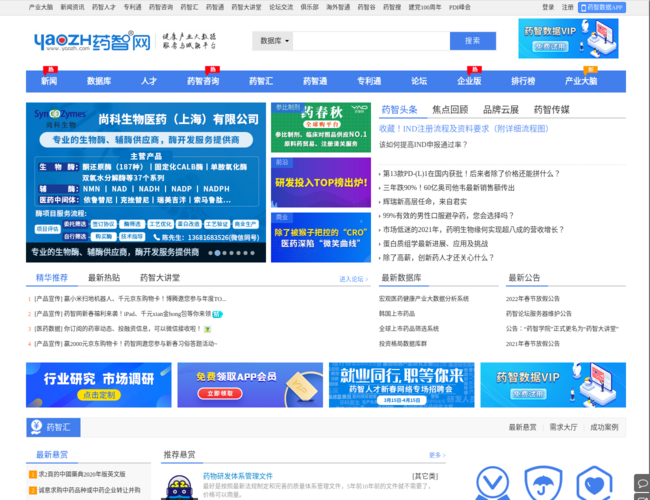The width and height of the screenshot is (650, 500).
Task: Open news 第13款PD-(L)1在国内获批
Action: 471,174
